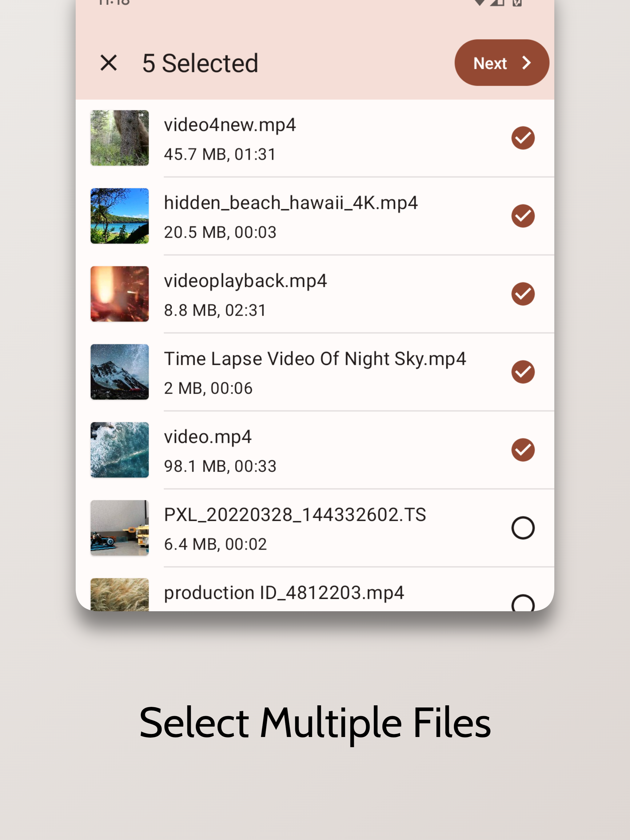Viewport: 630px width, 840px height.
Task: Click the videoplayback.mp4 file name
Action: [x=245, y=281]
